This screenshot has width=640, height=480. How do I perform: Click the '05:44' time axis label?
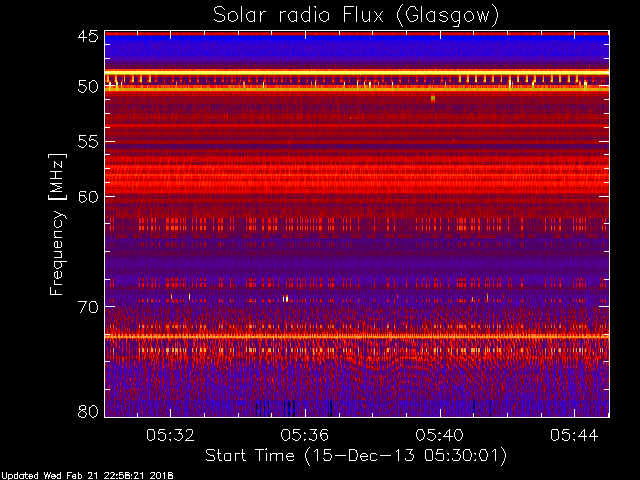574,435
